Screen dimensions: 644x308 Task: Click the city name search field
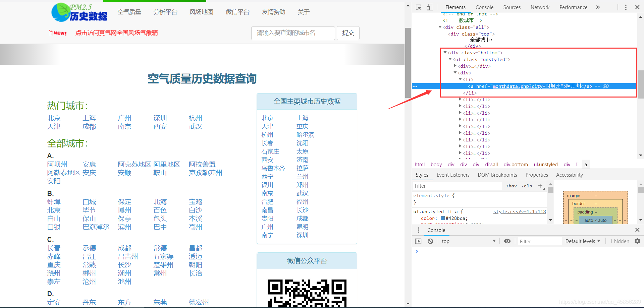click(x=293, y=33)
